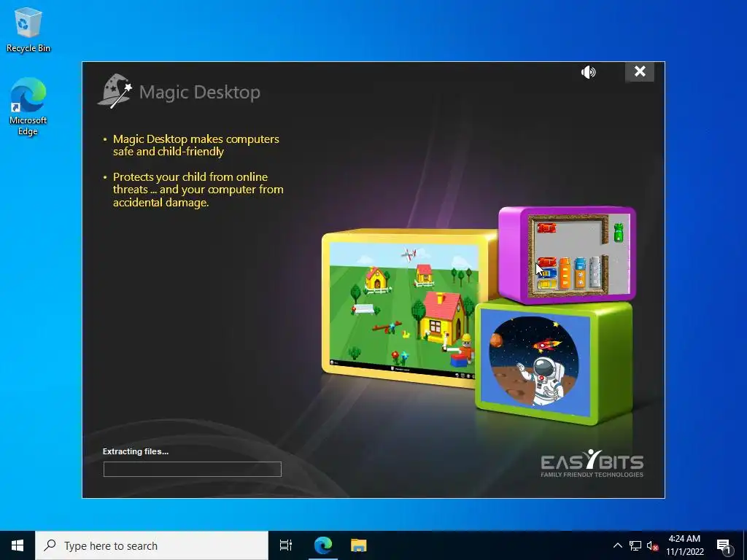Viewport: 747px width, 560px height.
Task: Open File Explorer from the taskbar
Action: click(358, 545)
